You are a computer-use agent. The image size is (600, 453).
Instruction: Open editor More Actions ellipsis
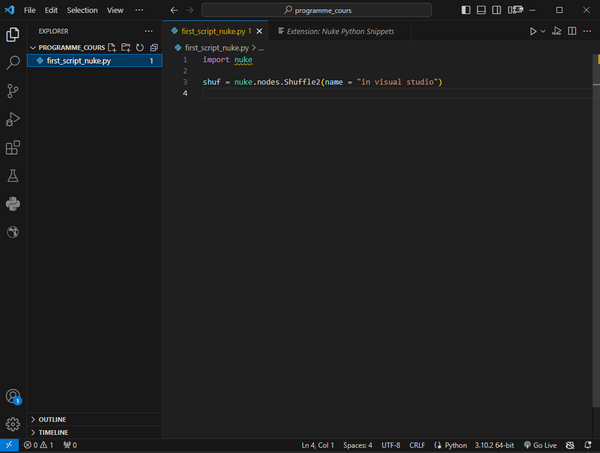coord(587,31)
